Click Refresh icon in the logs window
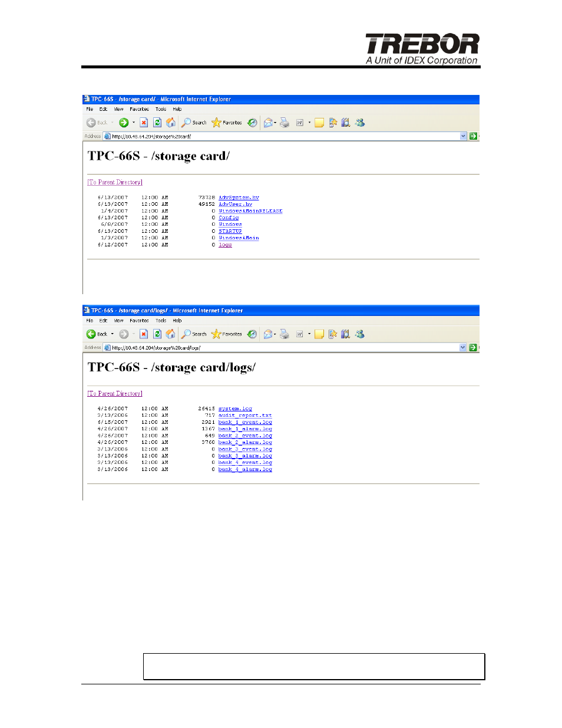 157,334
